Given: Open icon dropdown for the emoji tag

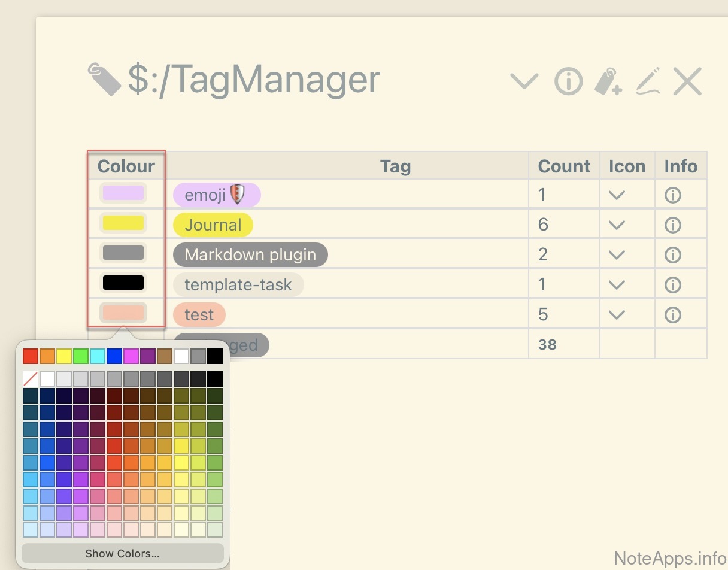Looking at the screenshot, I should pyautogui.click(x=617, y=195).
